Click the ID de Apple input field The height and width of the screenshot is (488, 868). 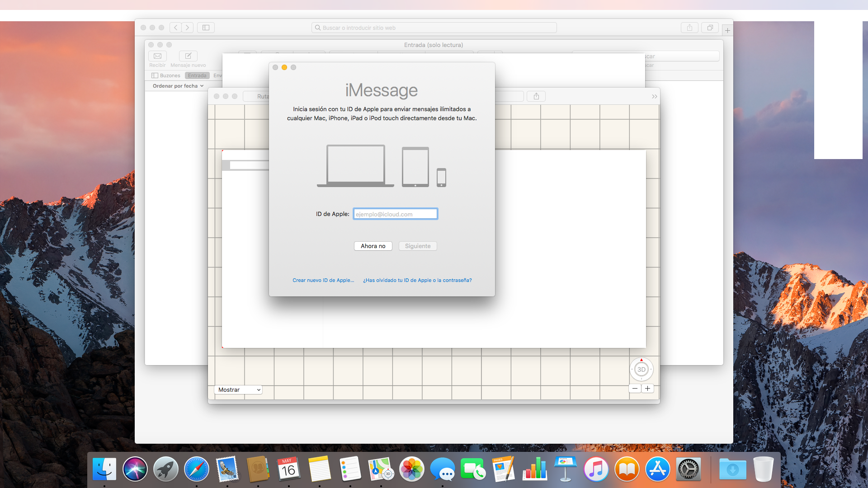pyautogui.click(x=395, y=214)
